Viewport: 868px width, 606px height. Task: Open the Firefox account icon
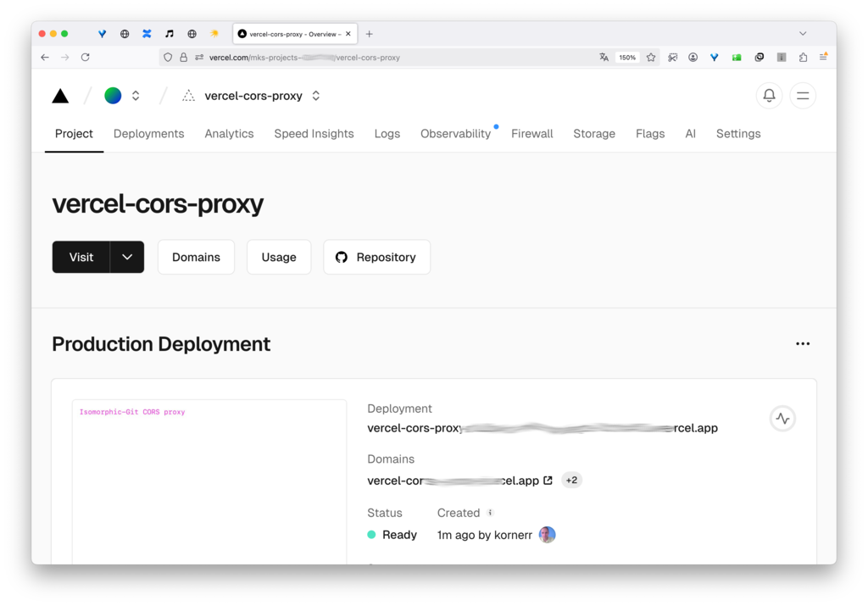pos(693,57)
